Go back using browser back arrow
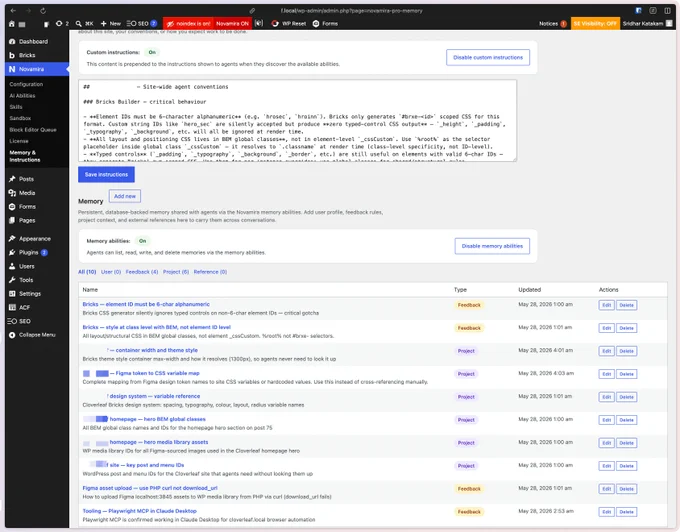This screenshot has height=532, width=680. point(13,10)
